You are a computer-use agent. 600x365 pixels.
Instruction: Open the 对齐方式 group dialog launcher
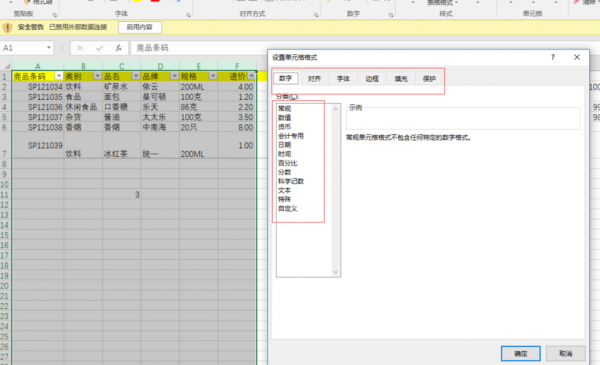[316, 15]
